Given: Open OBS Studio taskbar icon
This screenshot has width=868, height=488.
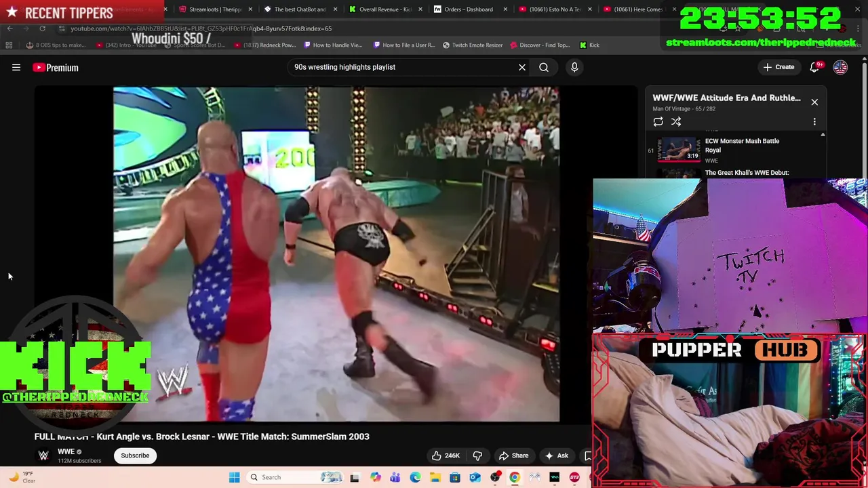Looking at the screenshot, I should 495,477.
